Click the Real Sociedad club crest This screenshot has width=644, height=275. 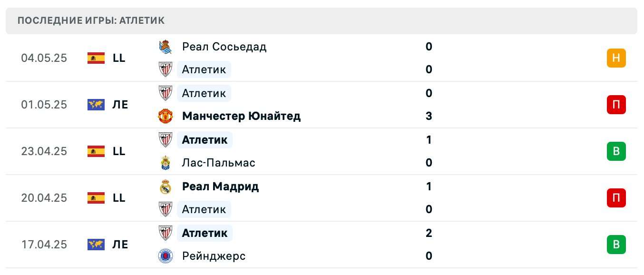[165, 47]
